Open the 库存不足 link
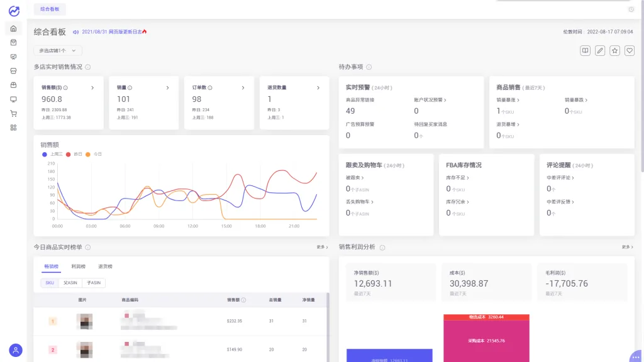 pyautogui.click(x=458, y=178)
